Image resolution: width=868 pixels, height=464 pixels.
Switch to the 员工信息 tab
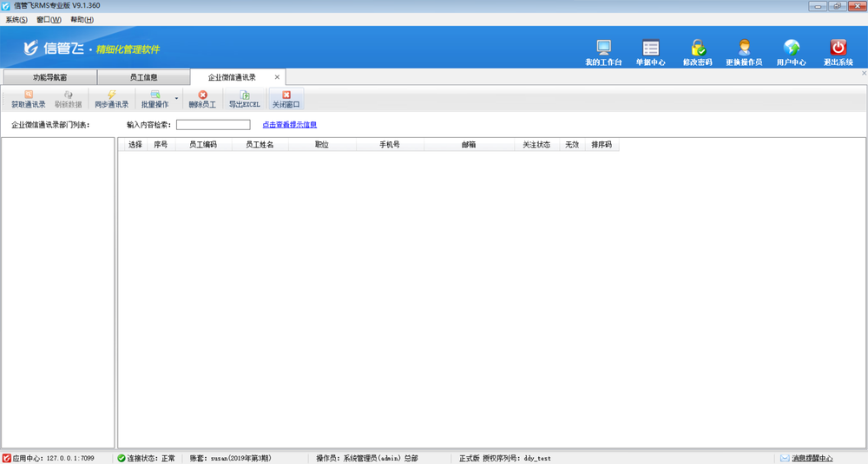pyautogui.click(x=143, y=77)
